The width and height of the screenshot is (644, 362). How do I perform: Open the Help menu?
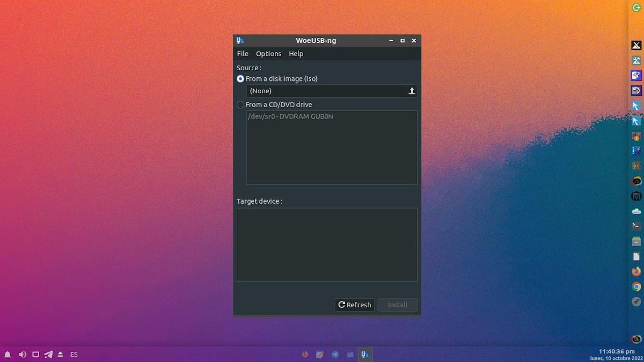296,54
